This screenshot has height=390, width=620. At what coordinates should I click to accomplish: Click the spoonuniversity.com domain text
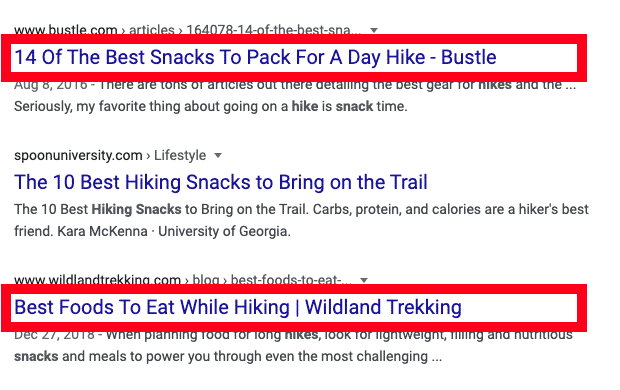pos(78,155)
